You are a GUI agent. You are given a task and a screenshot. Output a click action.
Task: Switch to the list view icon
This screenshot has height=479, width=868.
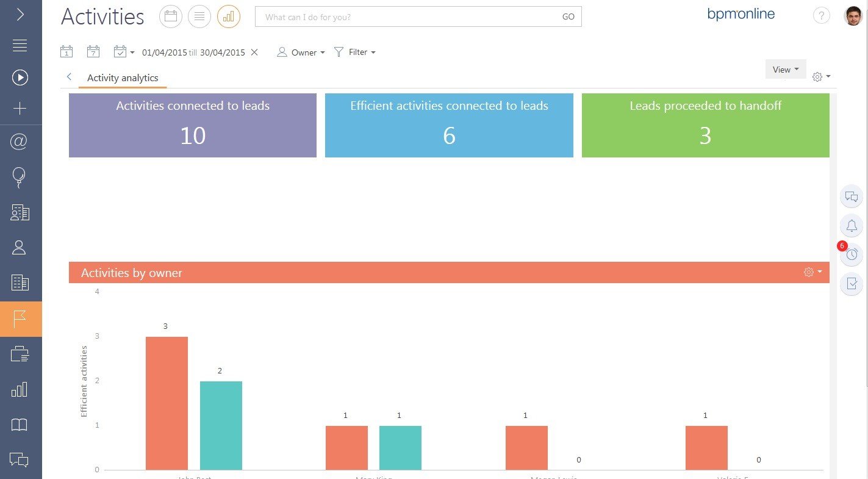coord(199,16)
